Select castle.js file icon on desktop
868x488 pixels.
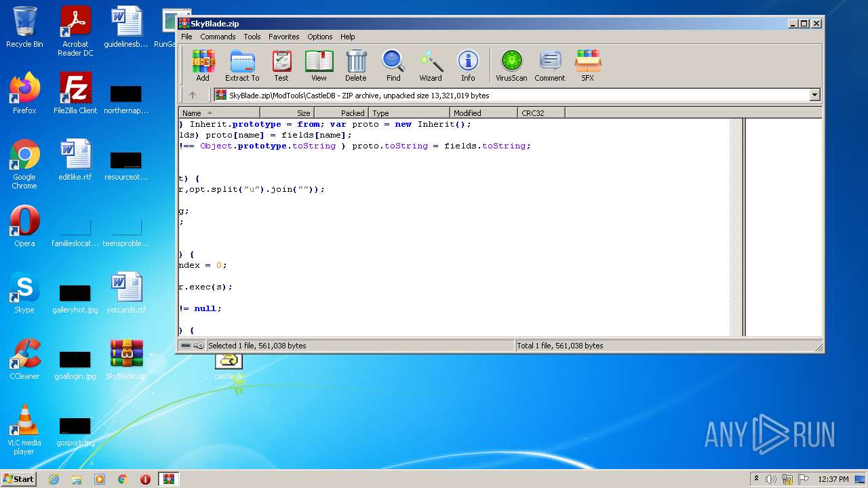pos(229,366)
